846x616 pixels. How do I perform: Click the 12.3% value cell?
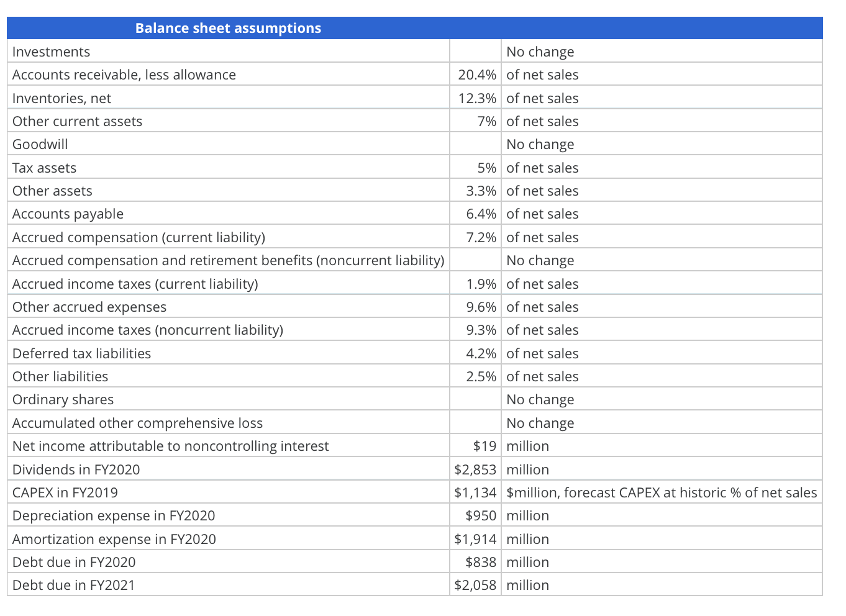pos(476,98)
